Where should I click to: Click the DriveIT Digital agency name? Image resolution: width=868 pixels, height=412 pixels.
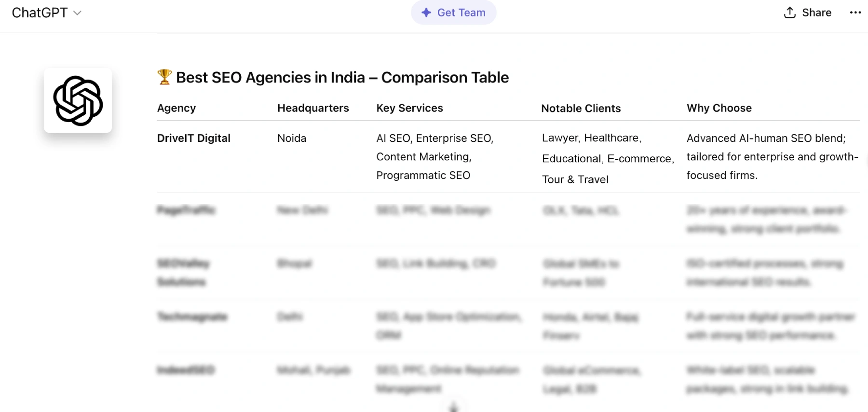click(194, 138)
